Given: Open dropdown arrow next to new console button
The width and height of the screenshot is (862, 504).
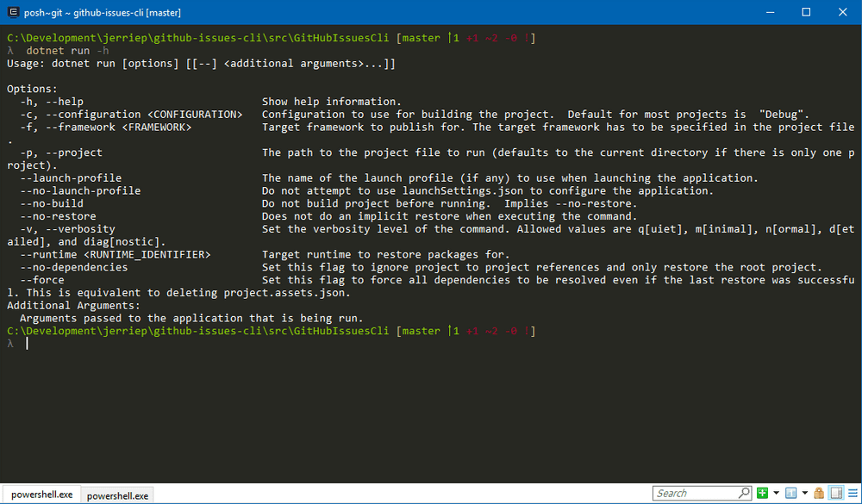Looking at the screenshot, I should click(776, 493).
